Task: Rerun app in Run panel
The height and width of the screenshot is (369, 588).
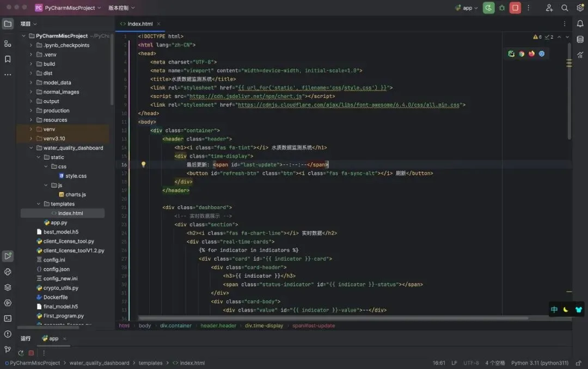Action: coord(21,353)
